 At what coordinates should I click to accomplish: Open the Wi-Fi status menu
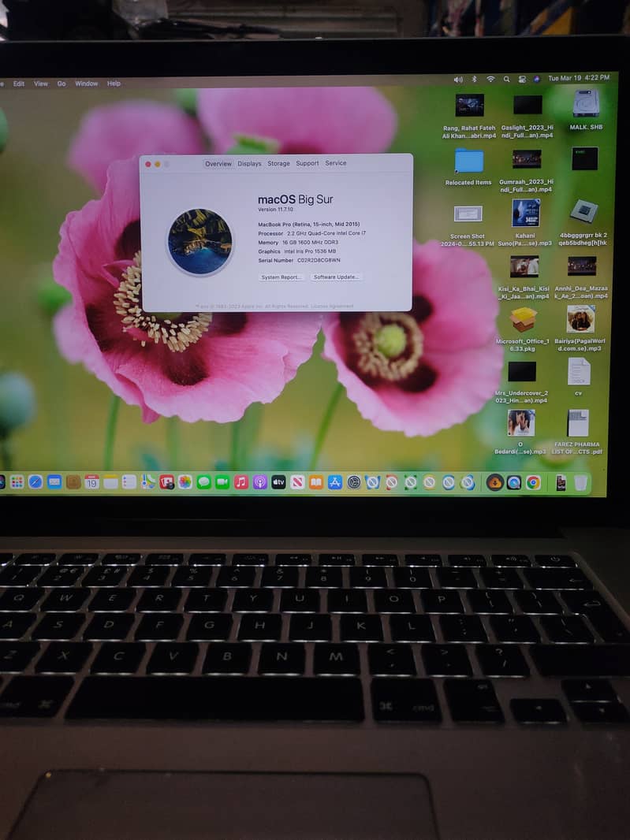click(490, 79)
